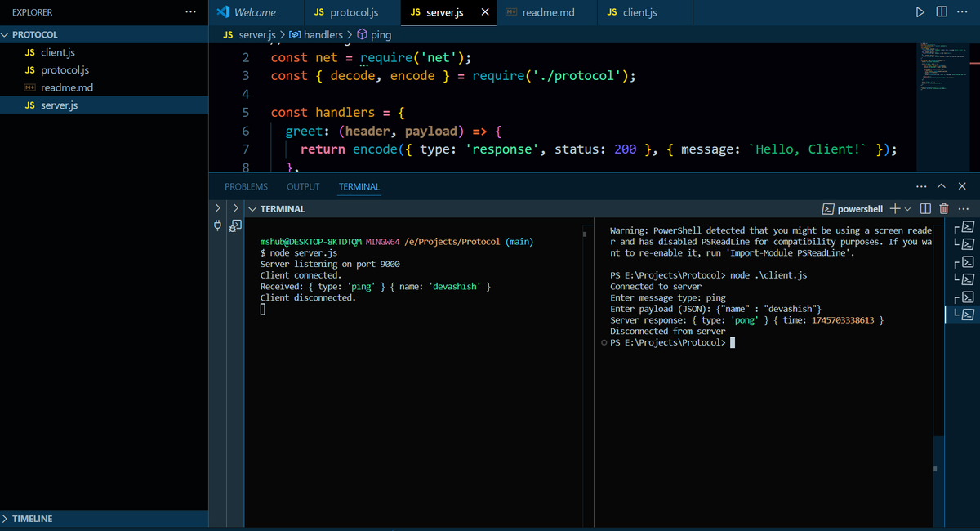Select server.js in the Explorer tree
The image size is (980, 531).
[104, 105]
